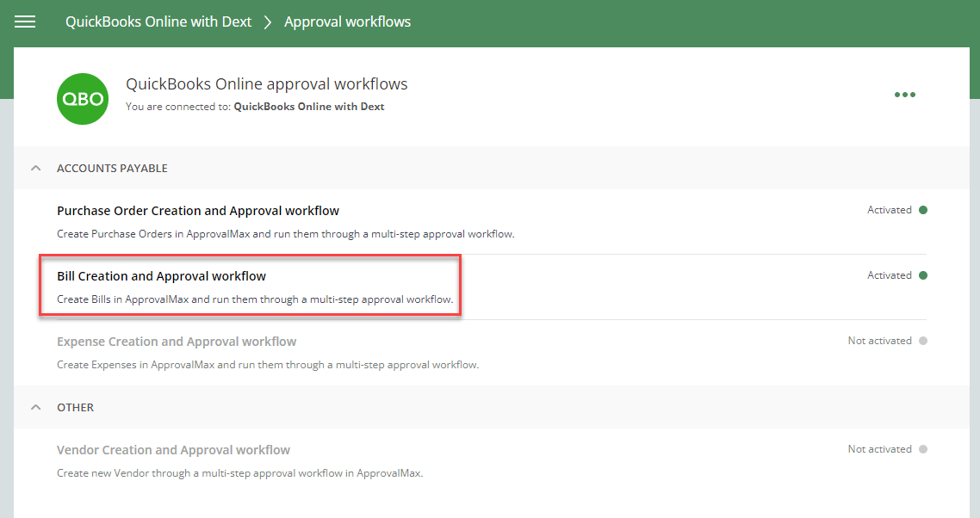Viewport: 980px width, 518px height.
Task: Click the 'You are connected to' line
Action: tap(255, 107)
